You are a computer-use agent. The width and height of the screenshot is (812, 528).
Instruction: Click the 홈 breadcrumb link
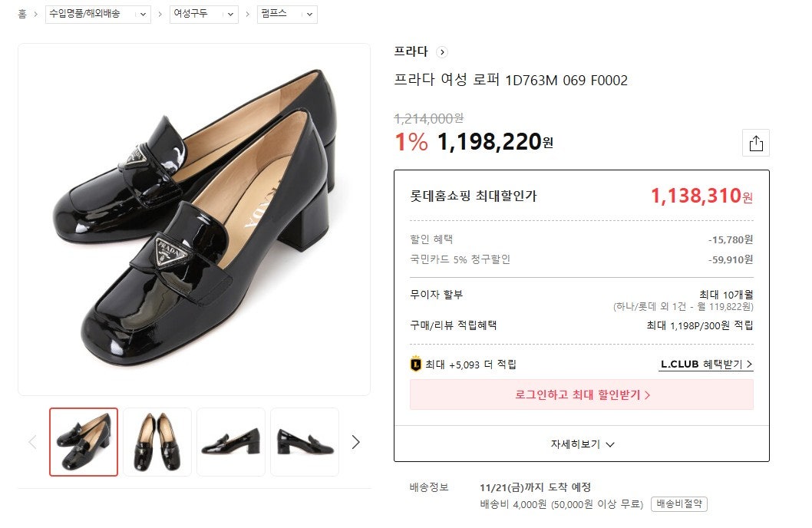pyautogui.click(x=22, y=15)
